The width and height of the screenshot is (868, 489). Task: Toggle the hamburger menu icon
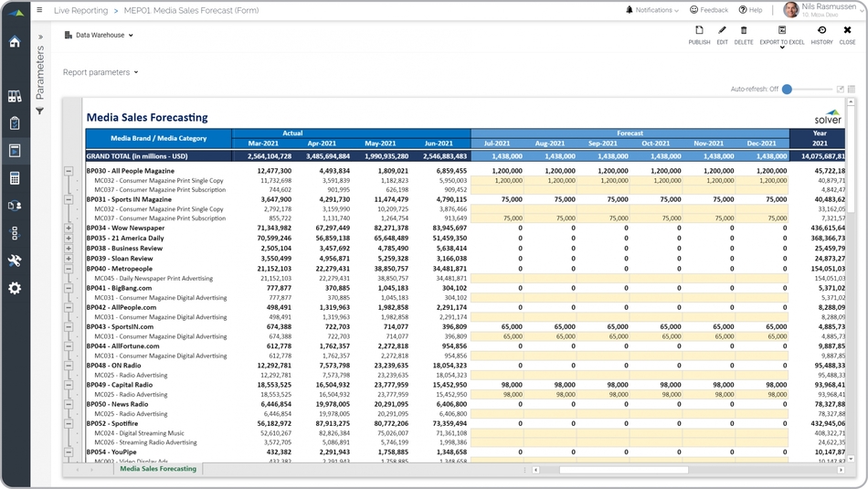click(x=39, y=10)
